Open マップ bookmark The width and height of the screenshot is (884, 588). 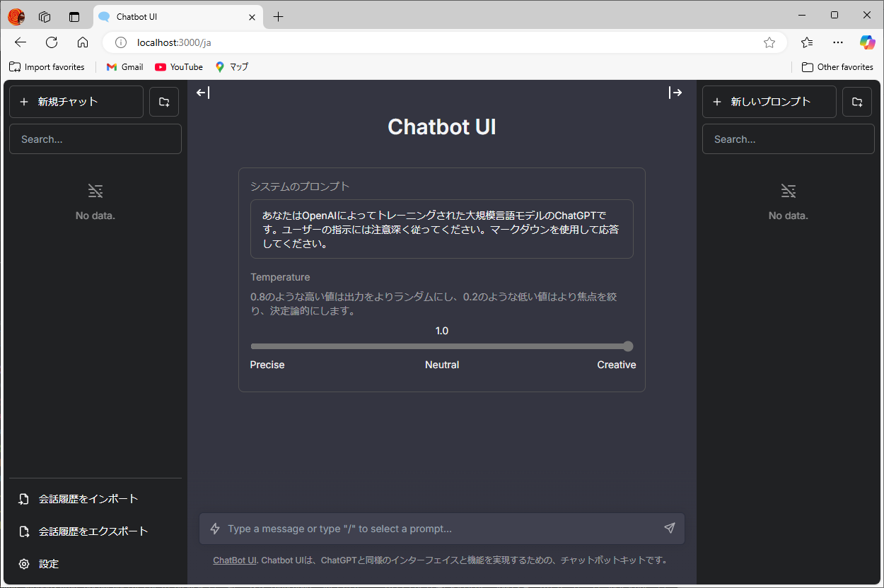tap(232, 67)
